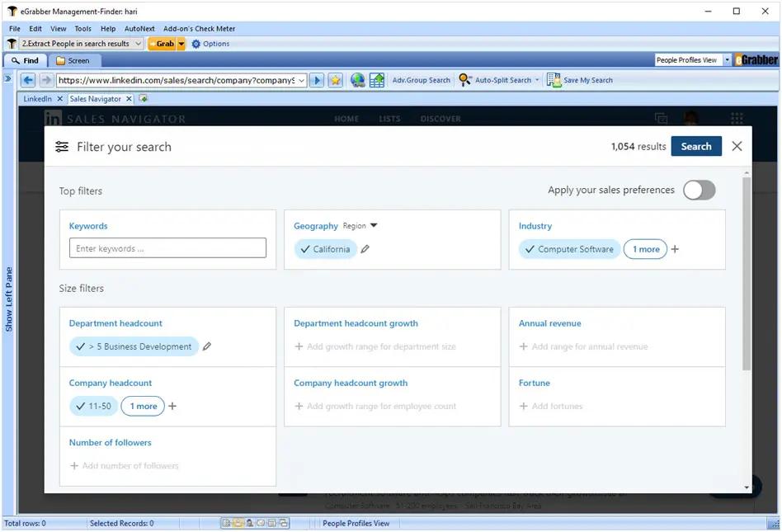This screenshot has width=782, height=532.
Task: Close the Filter your search dialog
Action: [737, 146]
